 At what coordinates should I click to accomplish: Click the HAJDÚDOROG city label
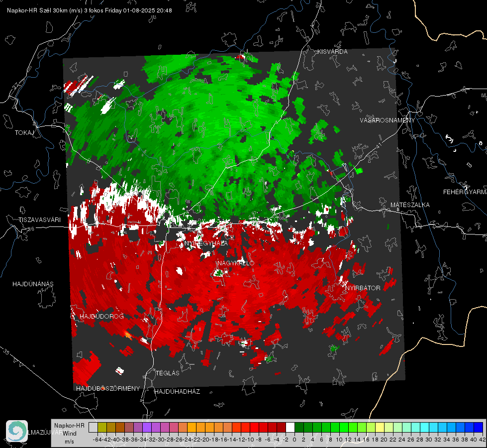click(101, 316)
